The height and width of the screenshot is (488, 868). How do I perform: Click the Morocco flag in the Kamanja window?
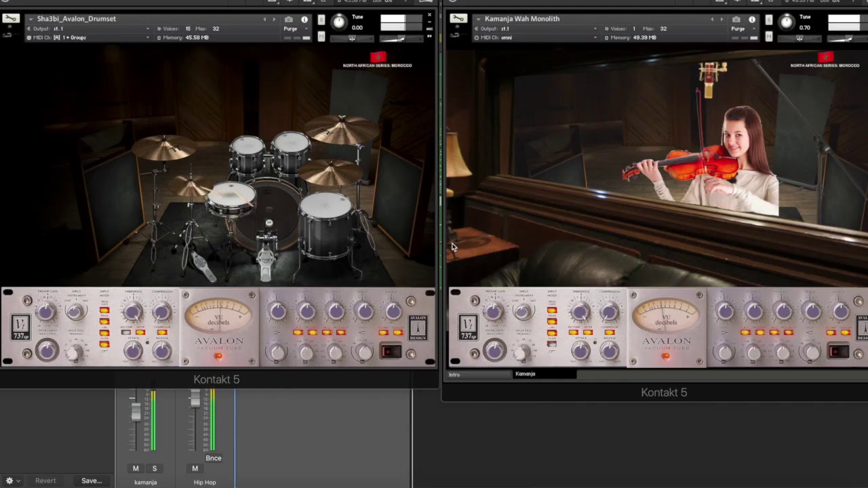coord(825,57)
